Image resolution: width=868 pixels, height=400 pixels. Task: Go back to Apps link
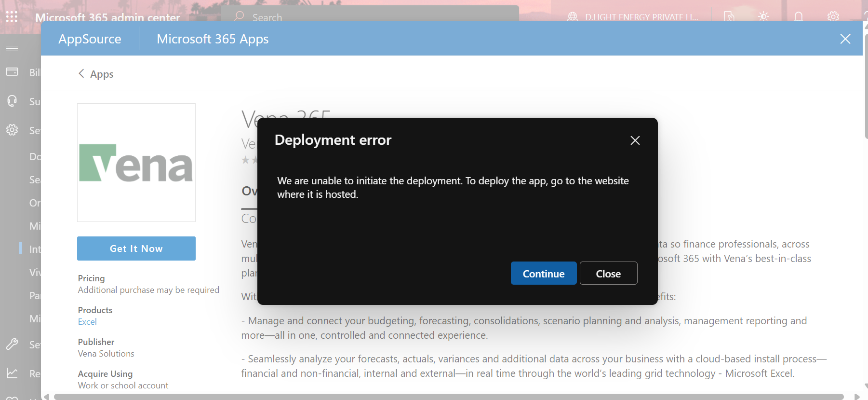(x=102, y=74)
